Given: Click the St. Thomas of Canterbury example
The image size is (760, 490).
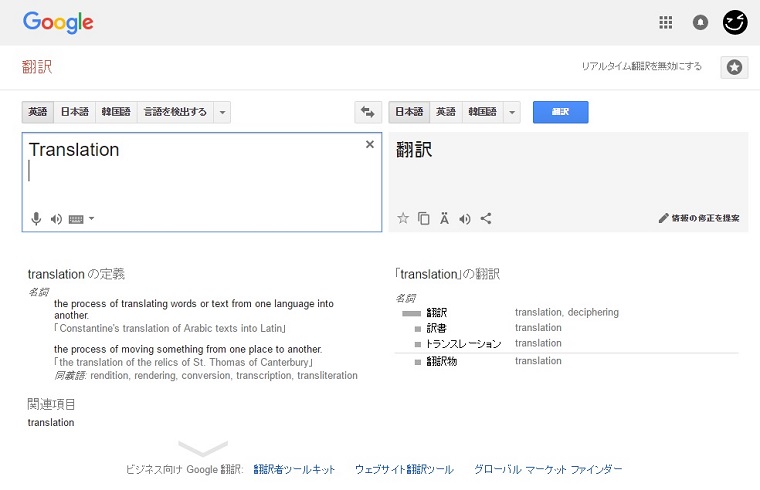Looking at the screenshot, I should pos(183,363).
